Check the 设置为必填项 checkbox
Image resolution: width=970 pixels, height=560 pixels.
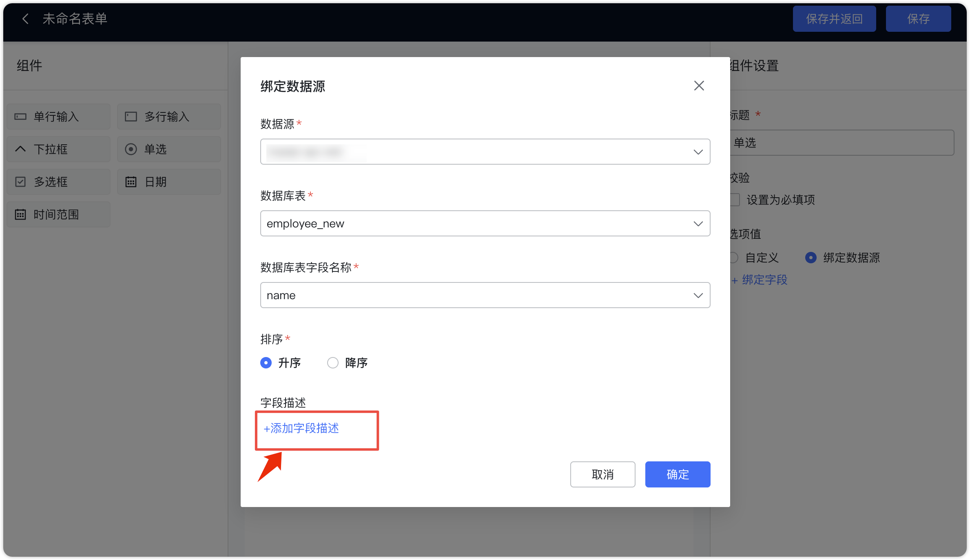click(x=735, y=200)
